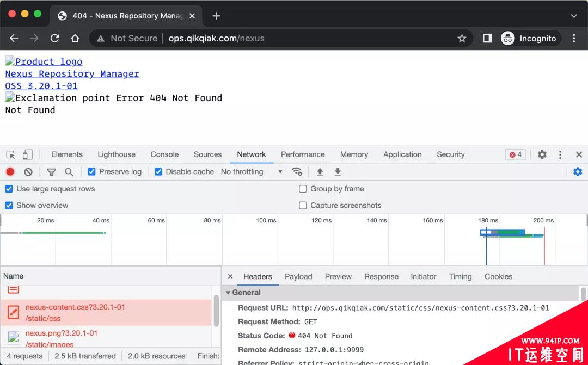The height and width of the screenshot is (365, 588).
Task: Open the Timing detail tab
Action: [460, 276]
